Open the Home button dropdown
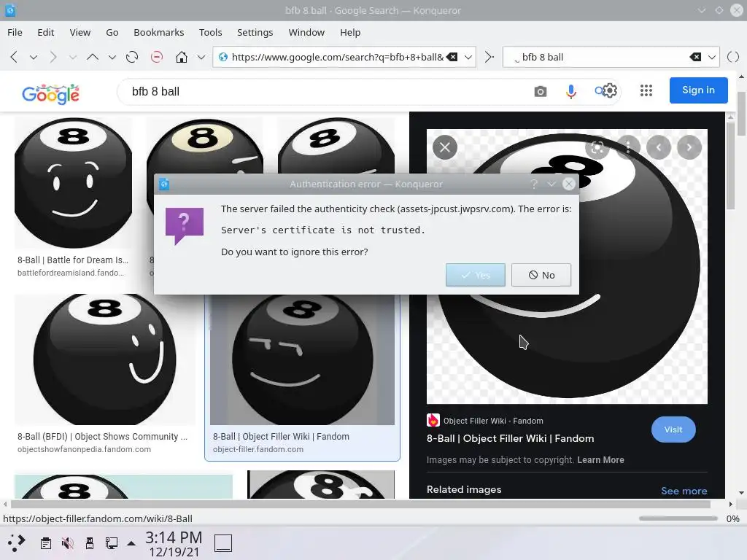This screenshot has height=560, width=747. tap(201, 57)
